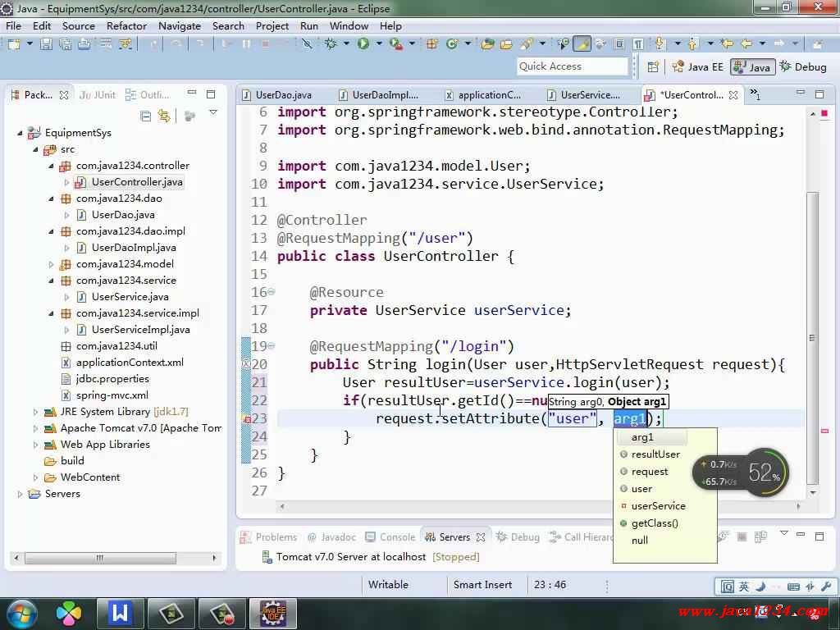Choose null in autocomplete popup
This screenshot has width=840, height=630.
point(640,540)
